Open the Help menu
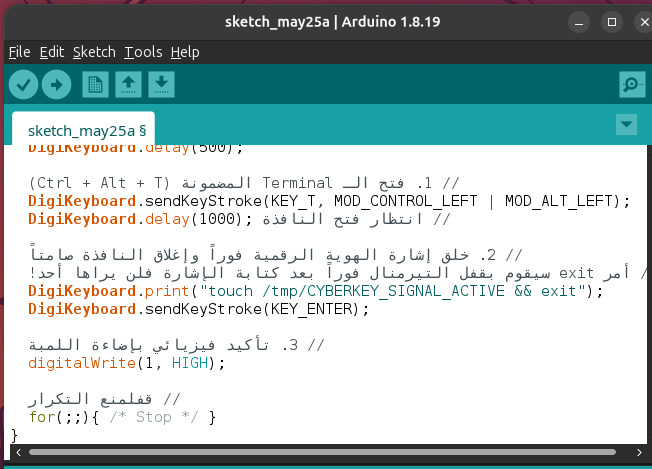This screenshot has width=652, height=469. tap(185, 52)
